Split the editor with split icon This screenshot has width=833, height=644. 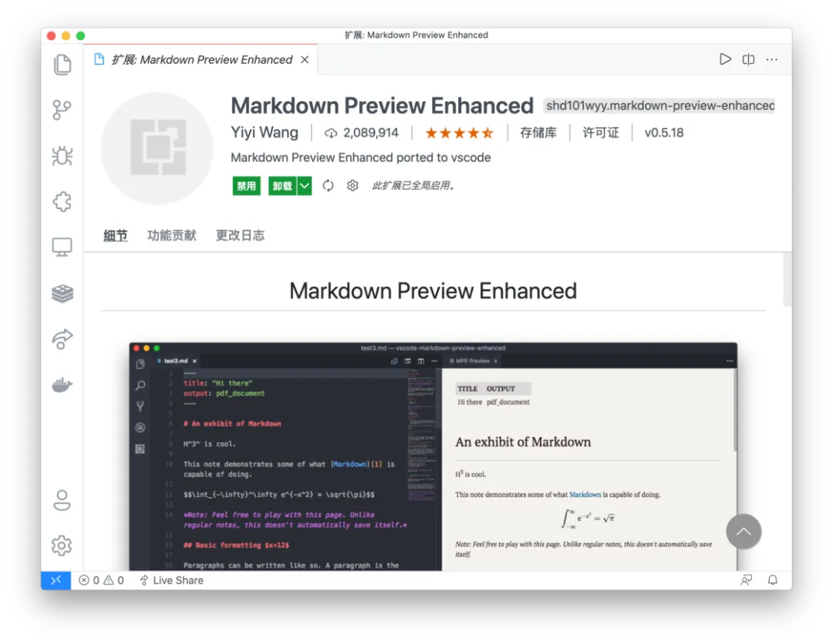pos(748,59)
